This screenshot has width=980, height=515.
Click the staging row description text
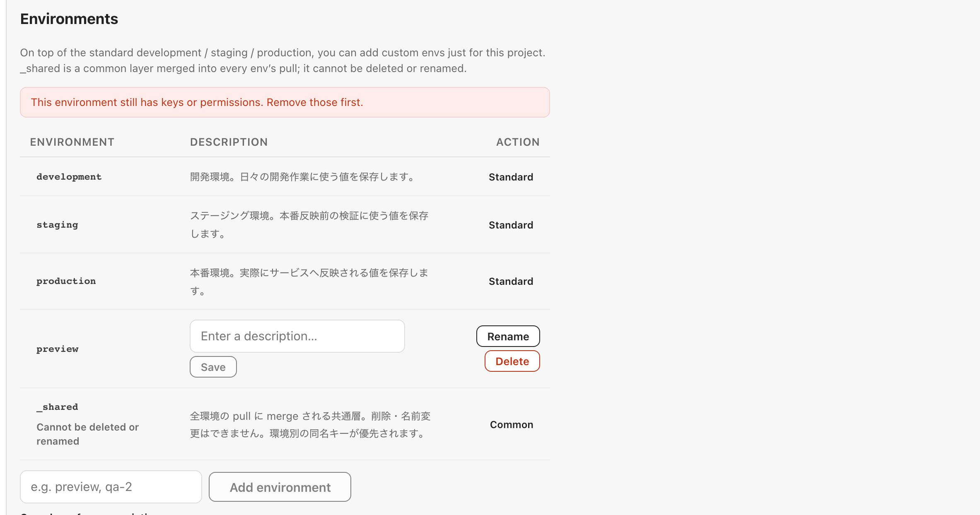pos(309,225)
